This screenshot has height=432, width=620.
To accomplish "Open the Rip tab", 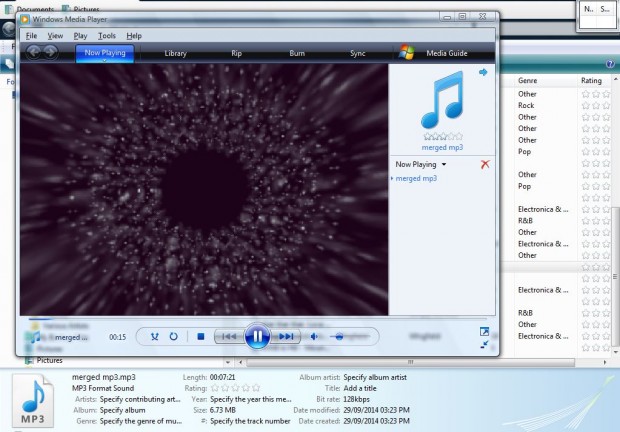I will [x=236, y=53].
